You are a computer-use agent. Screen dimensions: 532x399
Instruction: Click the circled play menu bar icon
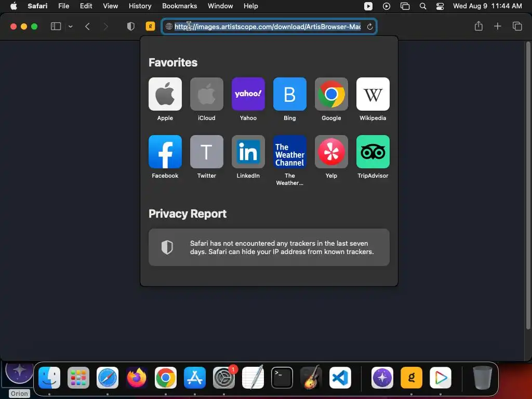[x=387, y=6]
